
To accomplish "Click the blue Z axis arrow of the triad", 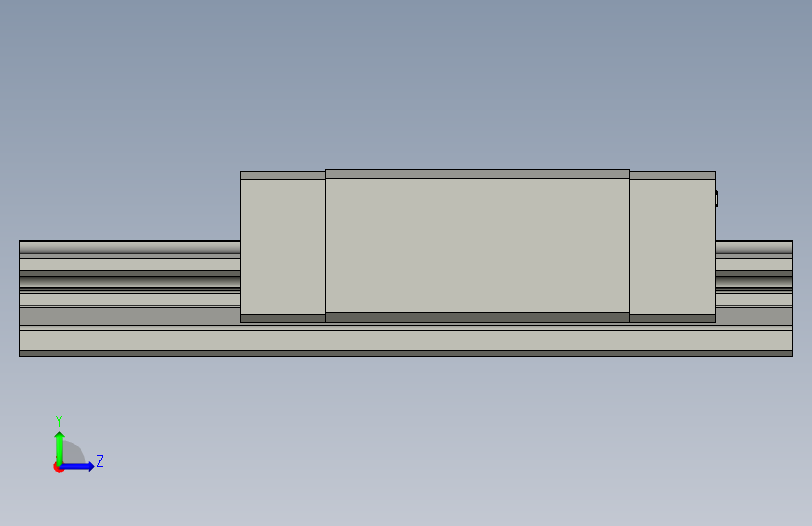I will click(x=78, y=466).
